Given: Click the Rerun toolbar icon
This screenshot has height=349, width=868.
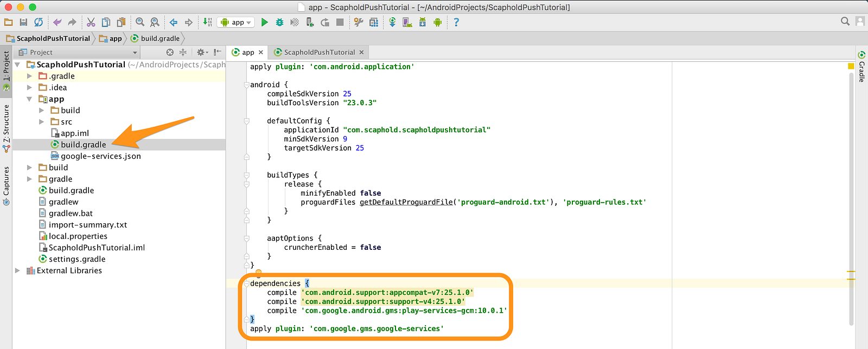Looking at the screenshot, I should pyautogui.click(x=325, y=22).
